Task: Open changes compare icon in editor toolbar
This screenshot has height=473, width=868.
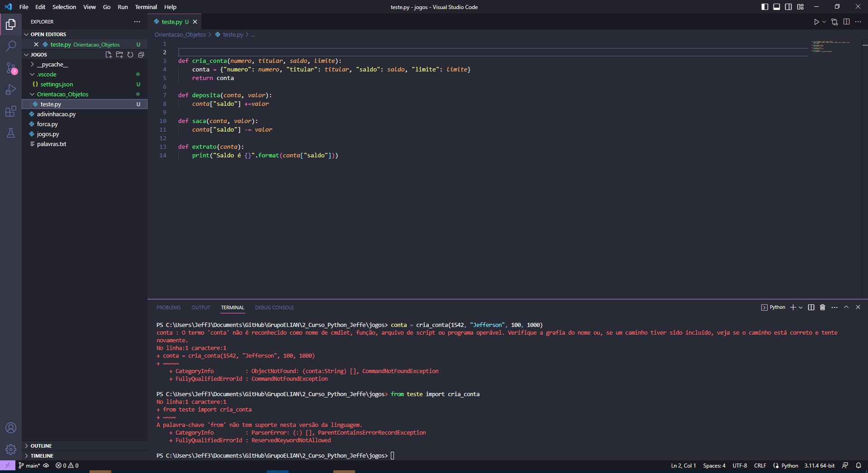Action: pos(835,22)
